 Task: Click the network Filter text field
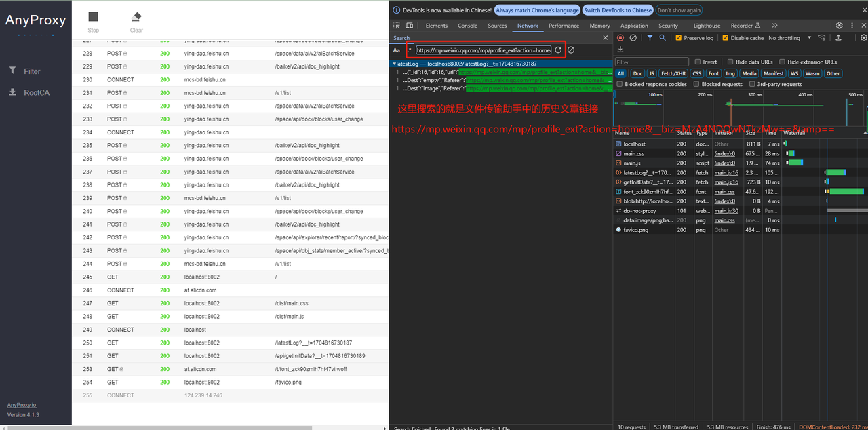pos(651,62)
